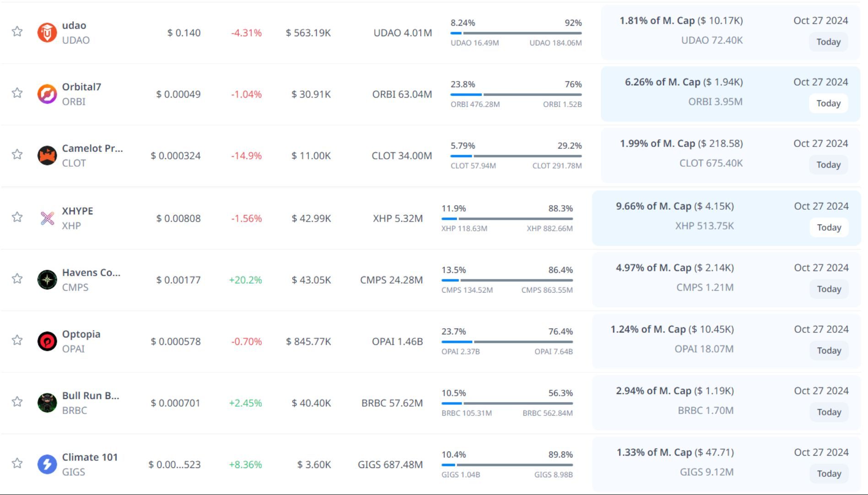This screenshot has width=868, height=495.
Task: Star Climate 101 as a favorite
Action: click(x=17, y=463)
